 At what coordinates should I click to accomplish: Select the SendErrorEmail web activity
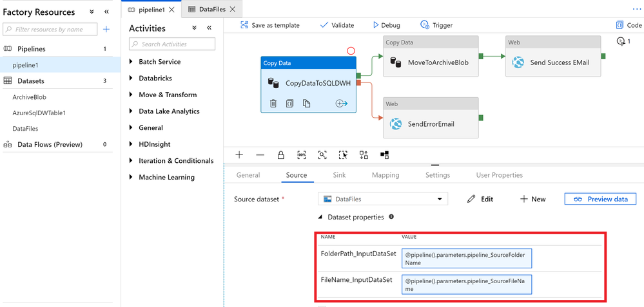431,118
